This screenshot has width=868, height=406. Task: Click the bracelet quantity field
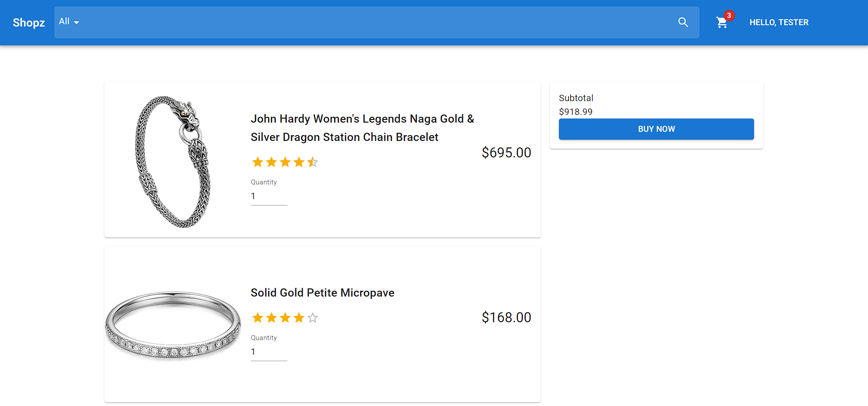pos(269,196)
